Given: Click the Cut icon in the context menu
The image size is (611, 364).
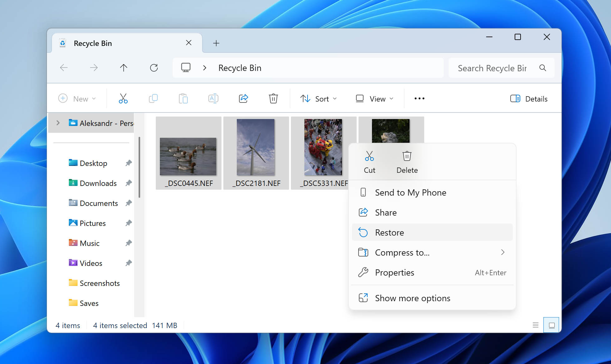Looking at the screenshot, I should coord(369,161).
